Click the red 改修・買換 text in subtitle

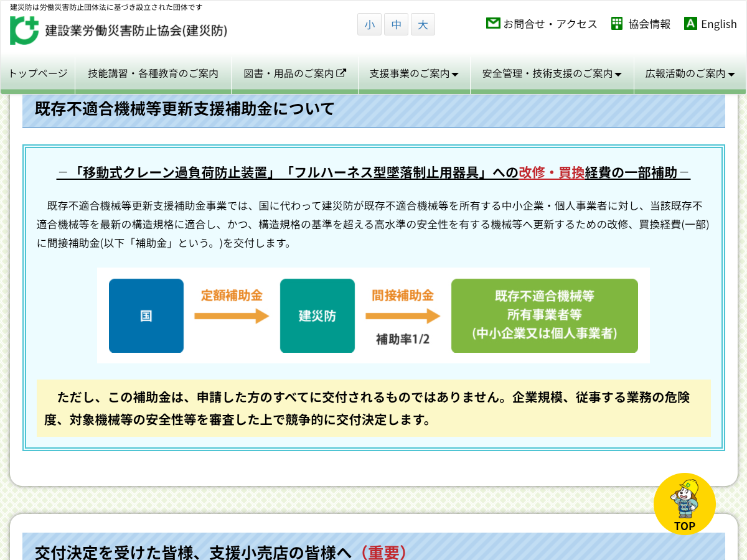(x=552, y=173)
